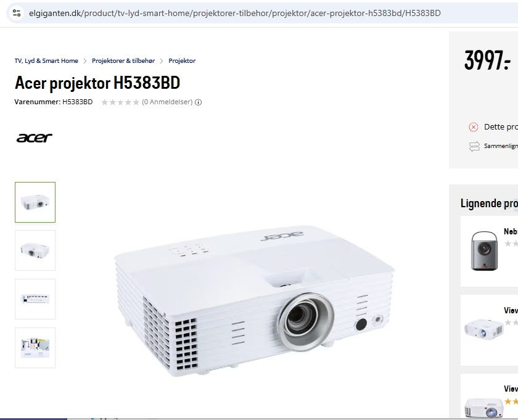Image resolution: width=518 pixels, height=420 pixels.
Task: Click the red unavailable product icon
Action: [x=474, y=127]
